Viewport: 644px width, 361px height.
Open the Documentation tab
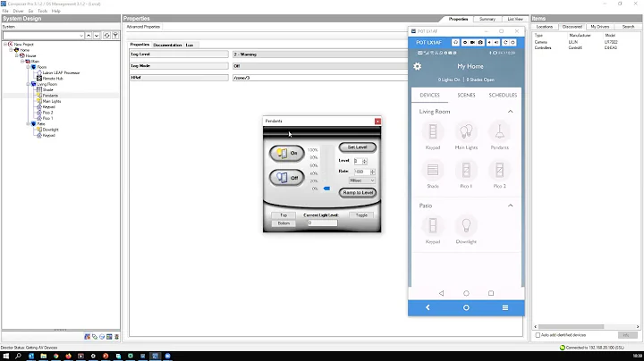click(167, 45)
